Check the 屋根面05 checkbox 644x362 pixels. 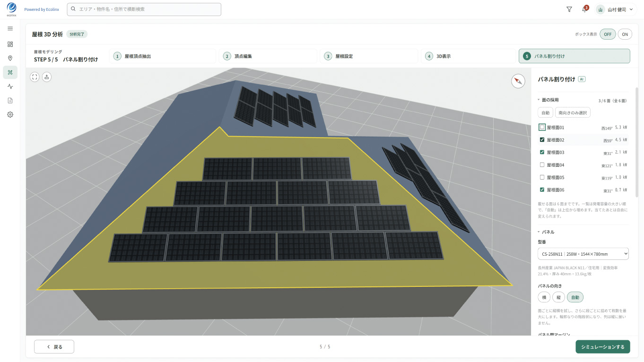point(542,177)
